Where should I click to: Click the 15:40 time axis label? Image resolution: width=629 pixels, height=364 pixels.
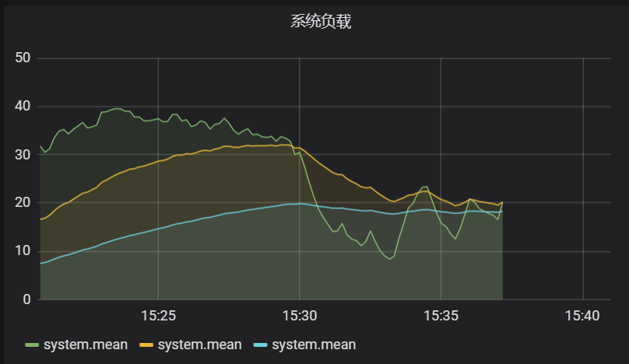coord(582,317)
